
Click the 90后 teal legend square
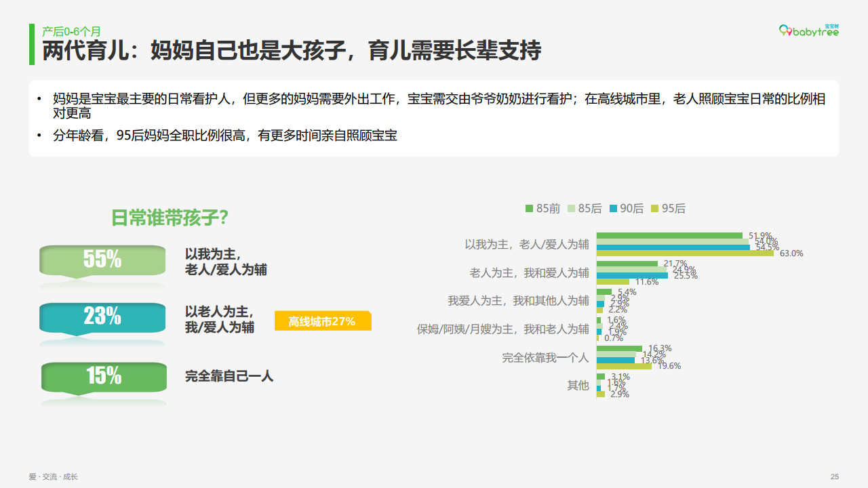614,209
